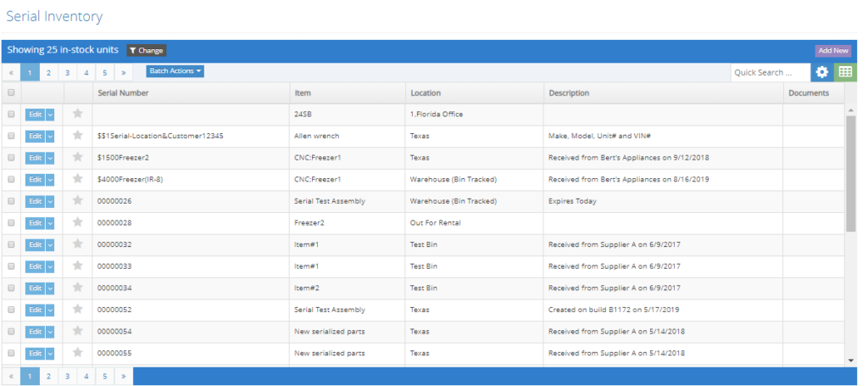The height and width of the screenshot is (386, 868).
Task: Star serial 00000055 row
Action: pos(77,353)
